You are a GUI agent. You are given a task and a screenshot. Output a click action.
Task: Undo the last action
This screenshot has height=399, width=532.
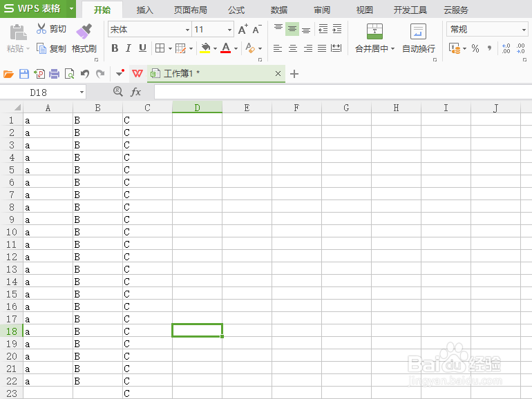(85, 74)
